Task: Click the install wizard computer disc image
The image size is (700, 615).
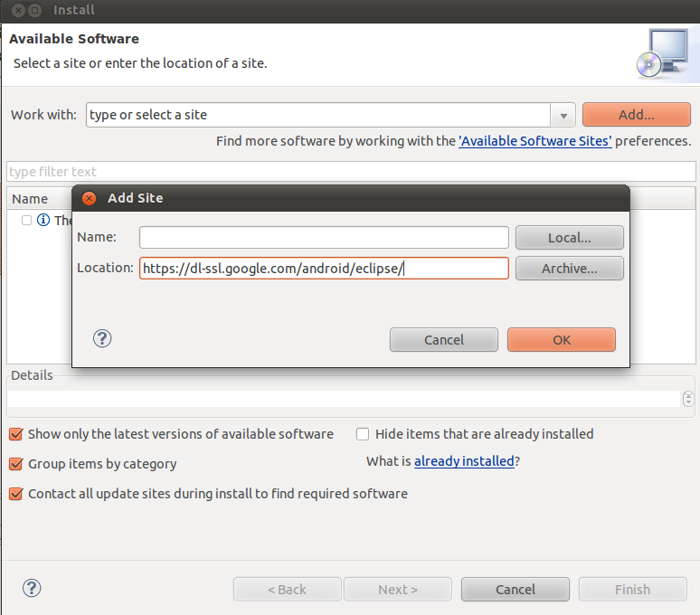Action: click(x=664, y=54)
